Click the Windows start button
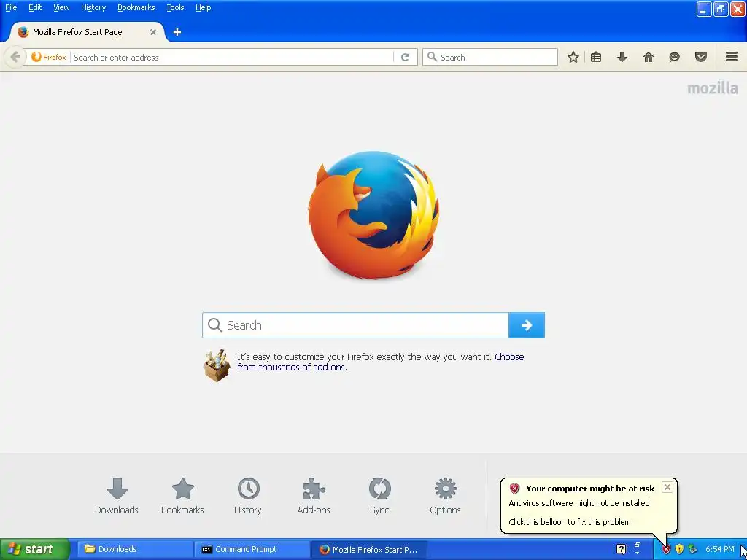This screenshot has height=560, width=747. click(x=35, y=550)
